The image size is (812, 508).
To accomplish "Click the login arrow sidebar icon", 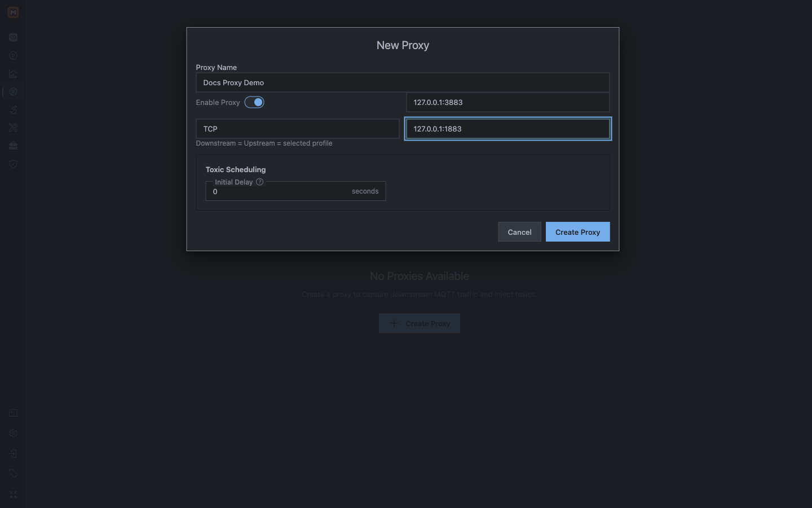I will 14,454.
